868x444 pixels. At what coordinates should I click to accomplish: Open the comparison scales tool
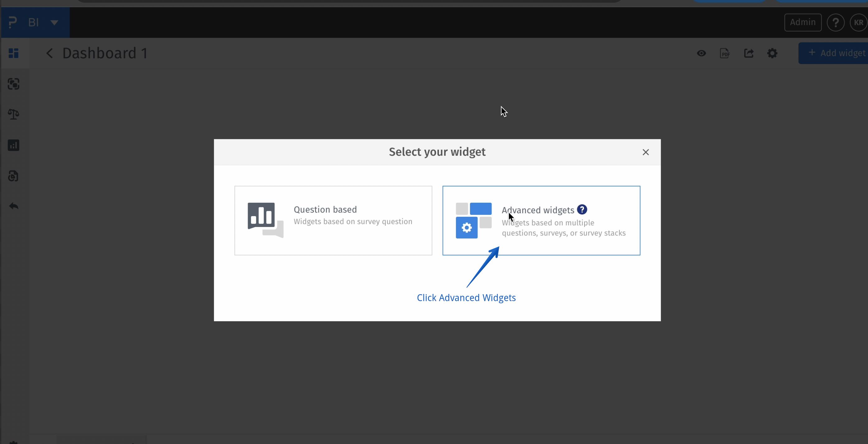point(13,114)
